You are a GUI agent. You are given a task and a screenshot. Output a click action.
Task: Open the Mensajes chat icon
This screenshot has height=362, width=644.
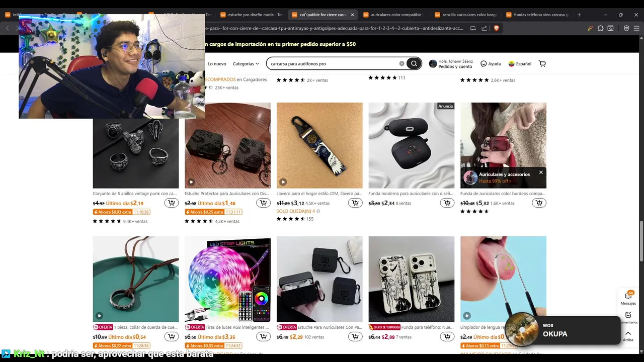628,298
